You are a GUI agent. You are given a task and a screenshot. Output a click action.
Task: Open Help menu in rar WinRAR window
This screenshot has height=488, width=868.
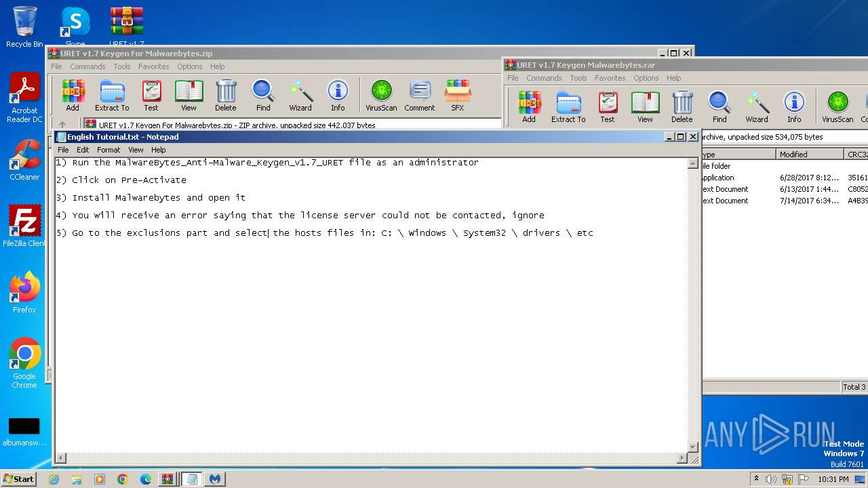click(x=673, y=78)
